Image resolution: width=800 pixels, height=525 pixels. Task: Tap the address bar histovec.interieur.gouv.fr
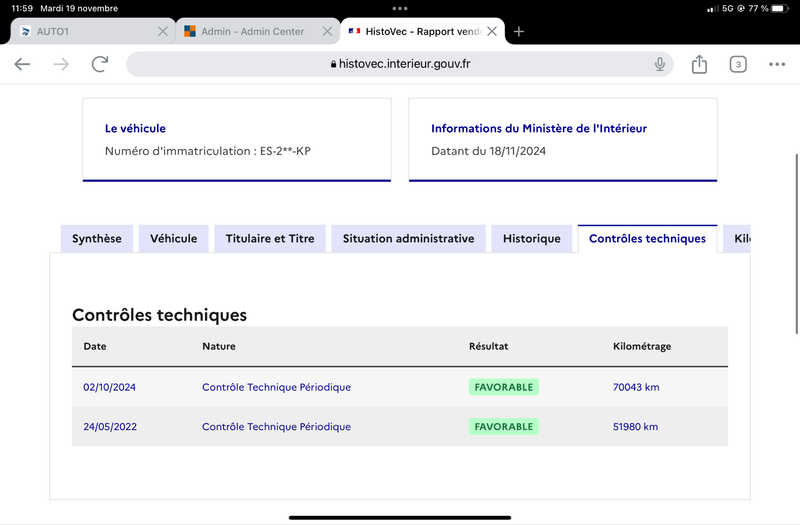point(400,64)
